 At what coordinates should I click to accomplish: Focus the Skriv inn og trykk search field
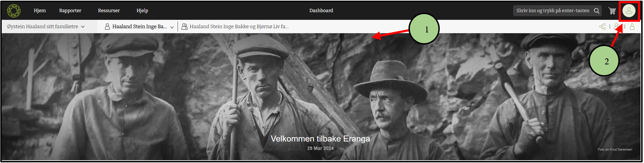coord(553,11)
